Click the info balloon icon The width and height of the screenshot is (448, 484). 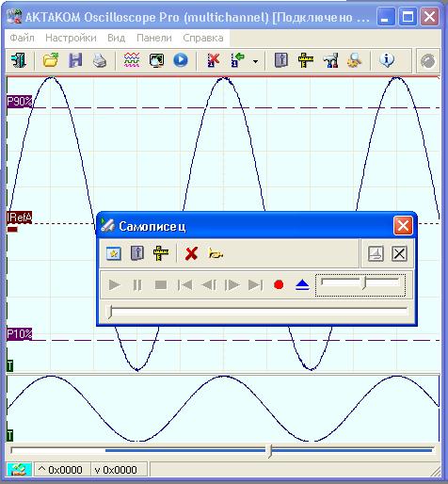387,60
